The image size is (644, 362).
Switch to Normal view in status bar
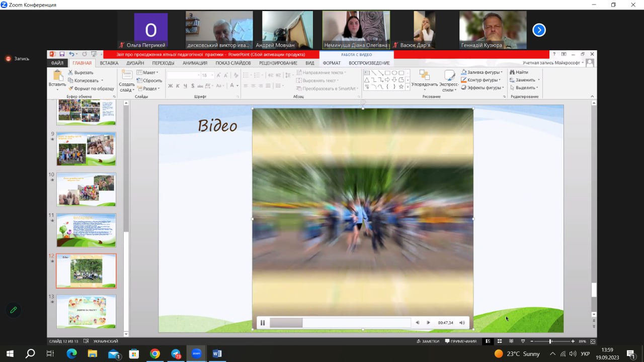[488, 341]
